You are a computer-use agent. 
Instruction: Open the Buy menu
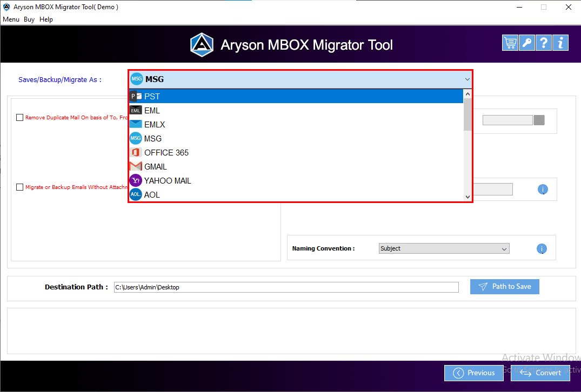pos(29,19)
